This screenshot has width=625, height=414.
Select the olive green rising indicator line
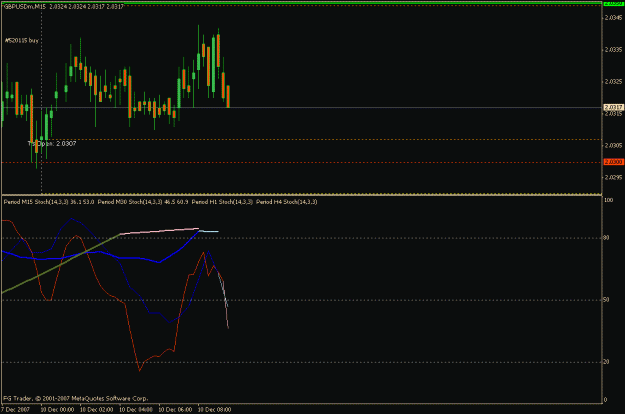click(61, 264)
